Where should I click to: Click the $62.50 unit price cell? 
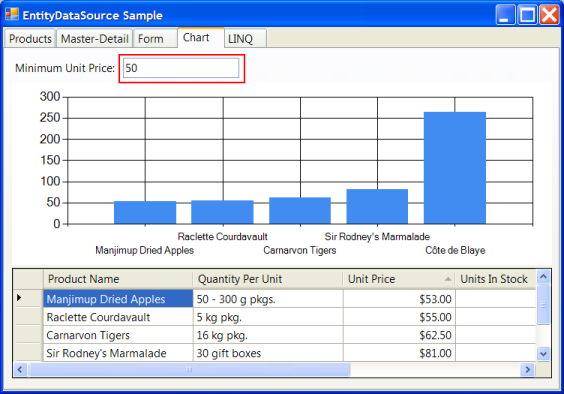click(399, 335)
